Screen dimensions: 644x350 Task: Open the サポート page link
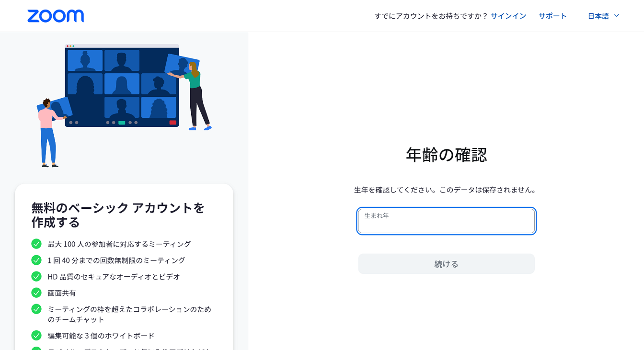coord(552,16)
